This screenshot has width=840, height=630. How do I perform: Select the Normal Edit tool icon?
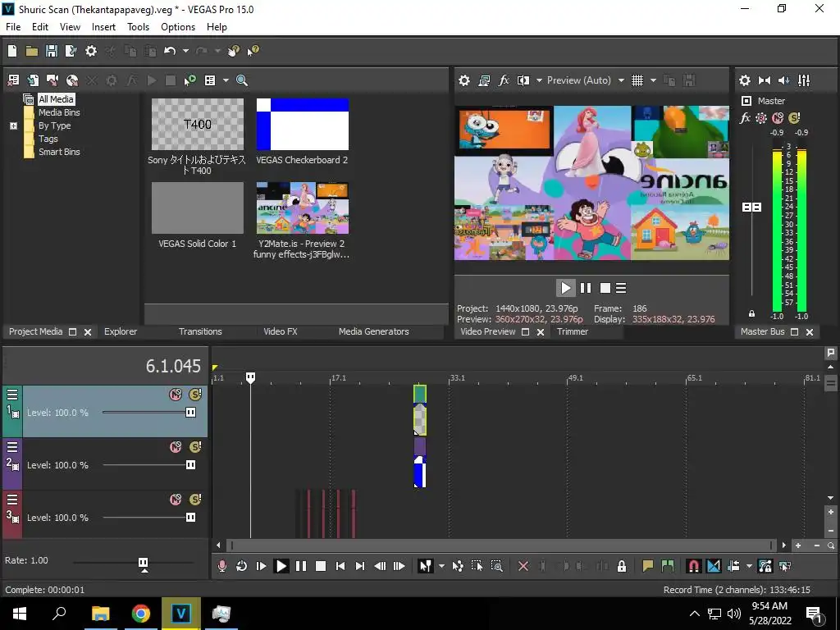(426, 566)
